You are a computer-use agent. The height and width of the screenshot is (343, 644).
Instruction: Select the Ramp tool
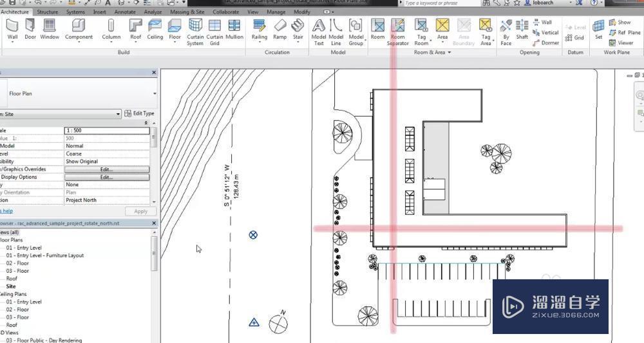(279, 30)
